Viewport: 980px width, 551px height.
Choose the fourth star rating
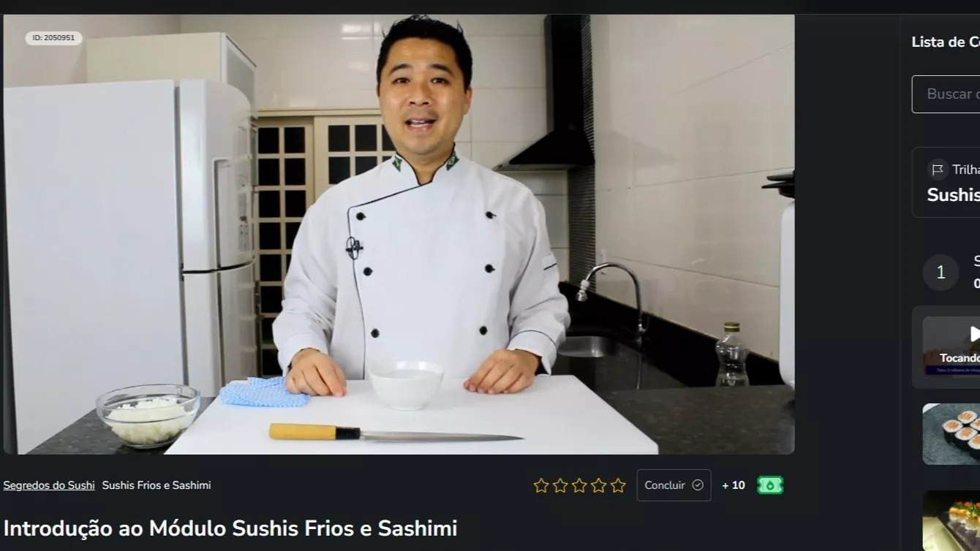[599, 485]
